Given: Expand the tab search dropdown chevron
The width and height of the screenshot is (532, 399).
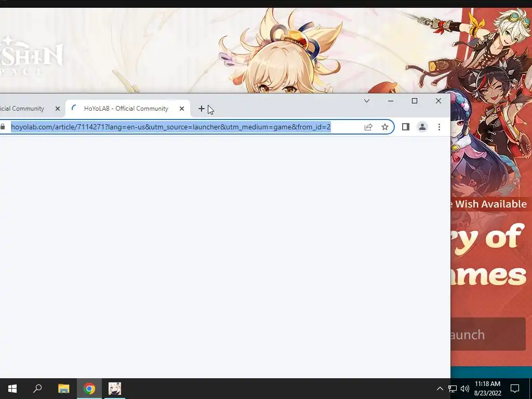Looking at the screenshot, I should [x=367, y=101].
